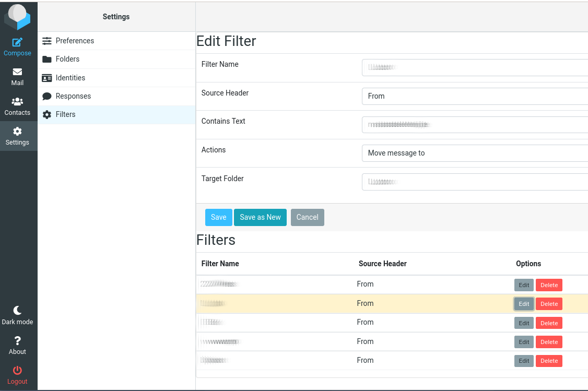
Task: Click the Settings panel title
Action: coord(116,17)
